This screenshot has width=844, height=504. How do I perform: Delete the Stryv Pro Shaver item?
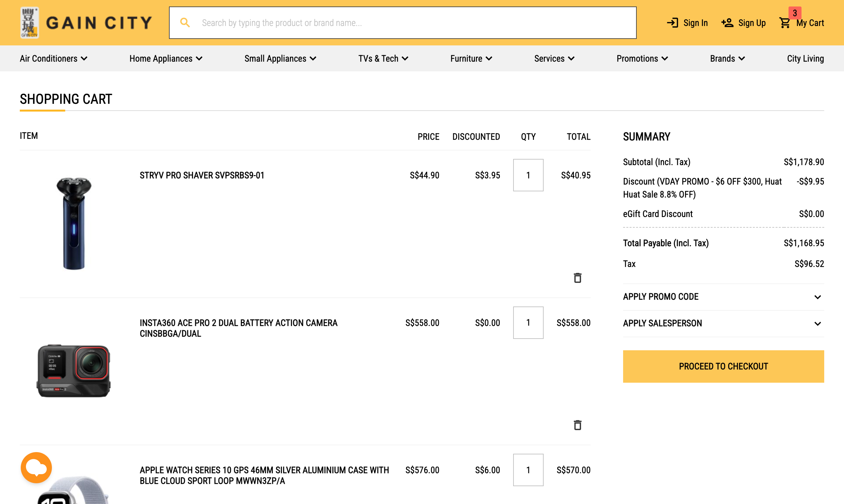[577, 278]
